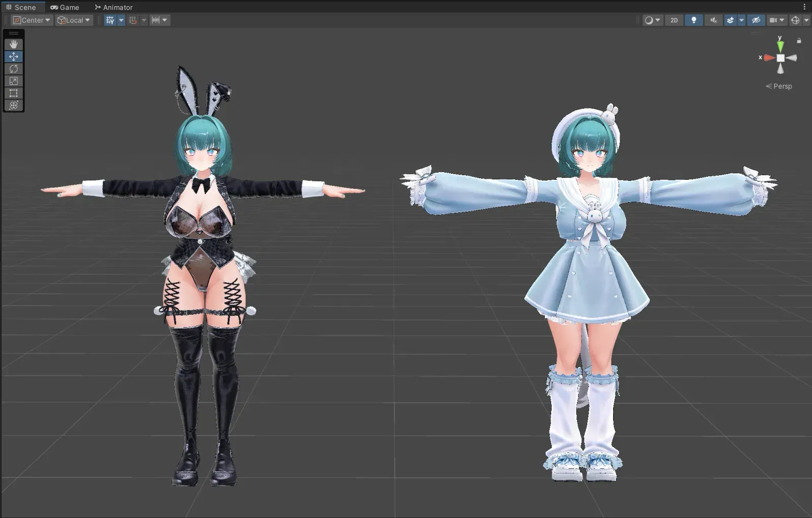
Task: Click the green Y axis cone on the orientation gizmo
Action: click(781, 46)
